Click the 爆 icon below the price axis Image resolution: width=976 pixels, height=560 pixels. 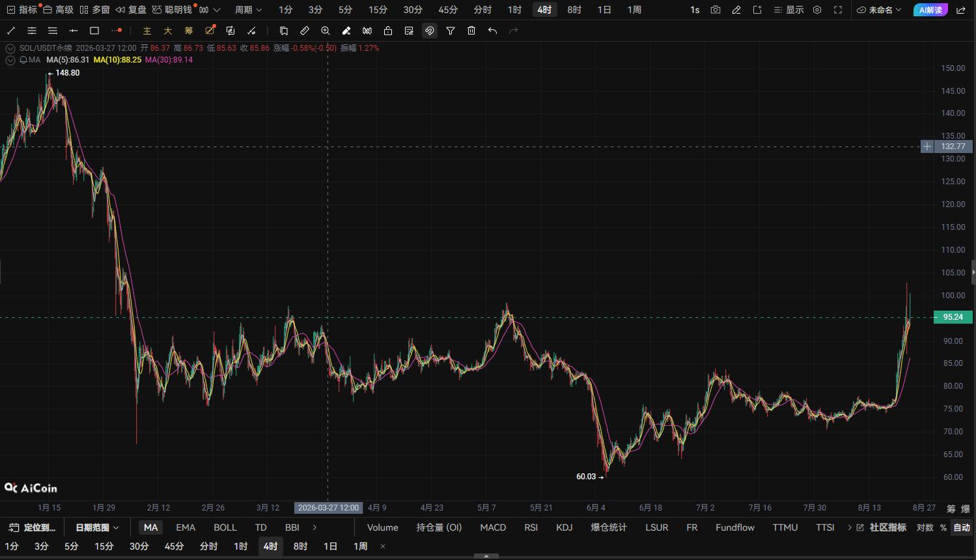[966, 509]
